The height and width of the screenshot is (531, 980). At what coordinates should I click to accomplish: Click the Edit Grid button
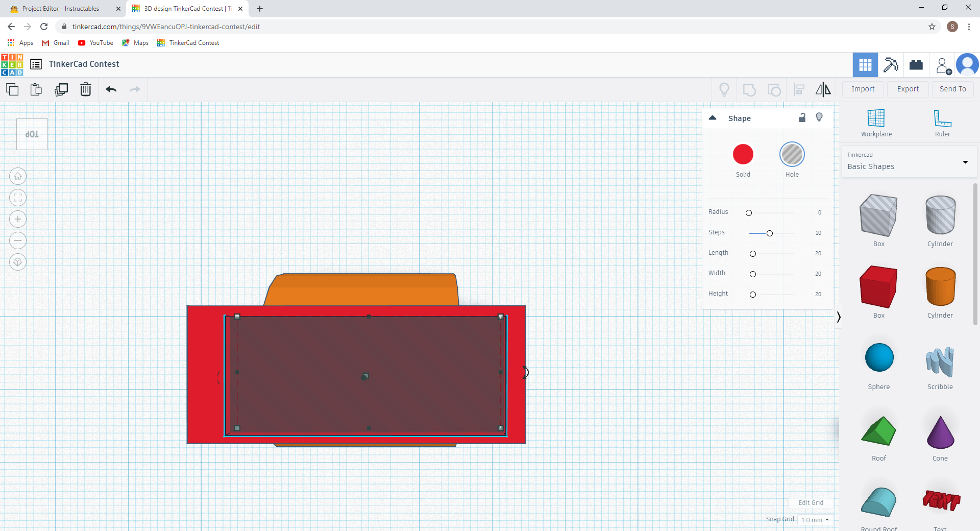tap(811, 503)
